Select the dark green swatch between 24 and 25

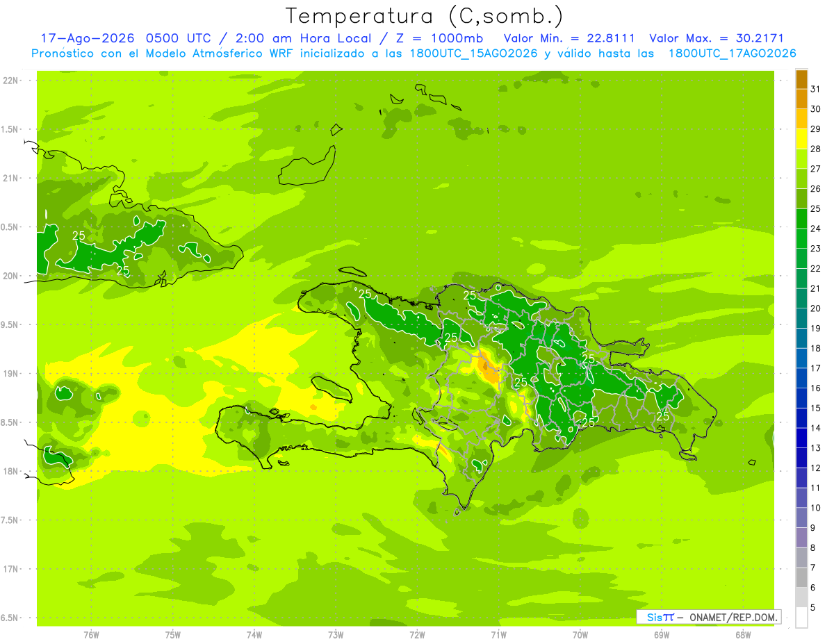tap(801, 219)
